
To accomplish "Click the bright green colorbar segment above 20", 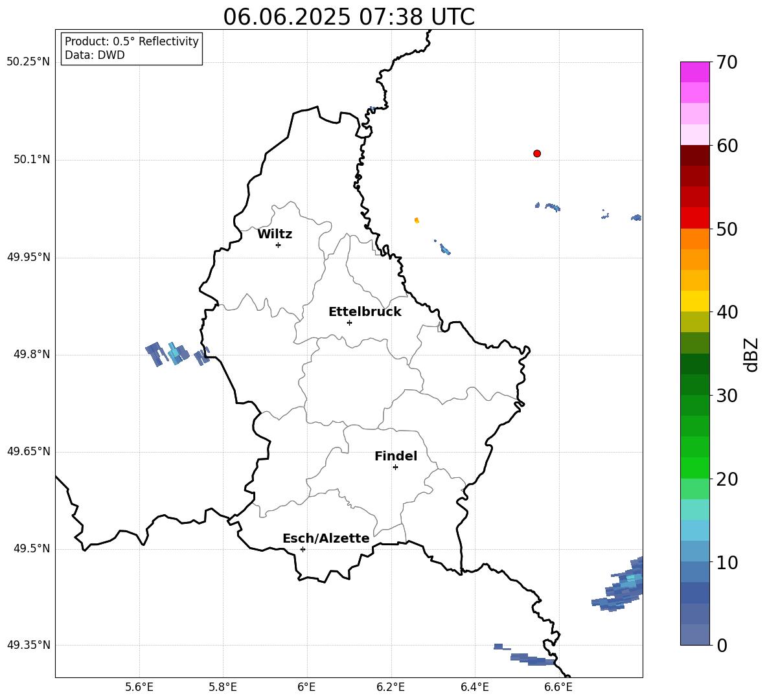I will point(694,468).
